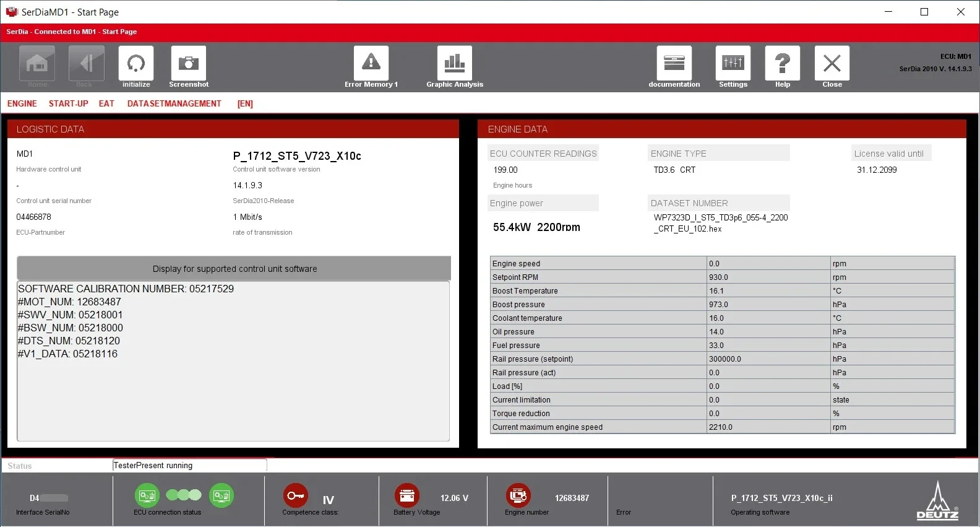The width and height of the screenshot is (980, 527).
Task: Open Settings sliders icon
Action: 733,63
